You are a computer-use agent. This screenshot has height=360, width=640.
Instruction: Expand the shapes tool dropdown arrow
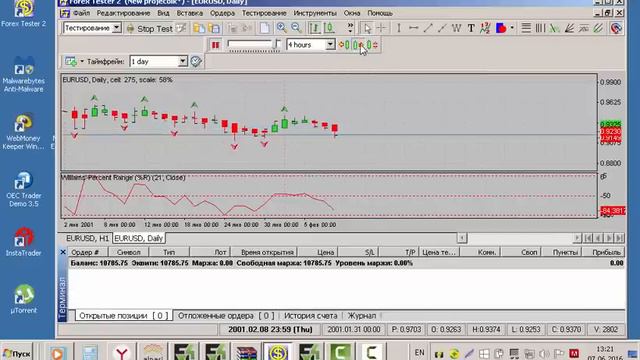pyautogui.click(x=512, y=28)
